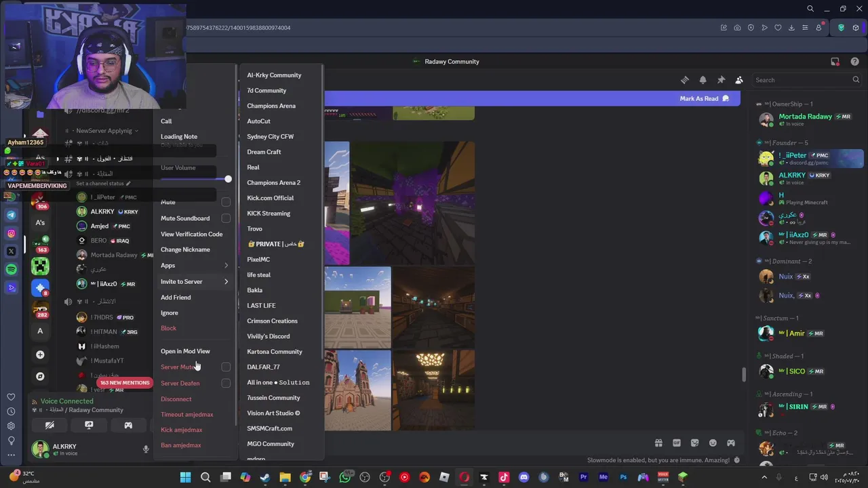
Task: Turn on camera in voice panel
Action: tap(50, 426)
